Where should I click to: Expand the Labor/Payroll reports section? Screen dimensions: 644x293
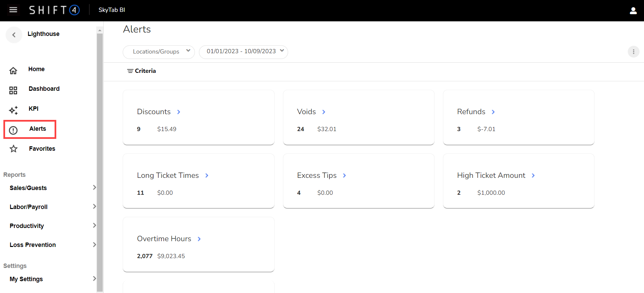point(94,207)
